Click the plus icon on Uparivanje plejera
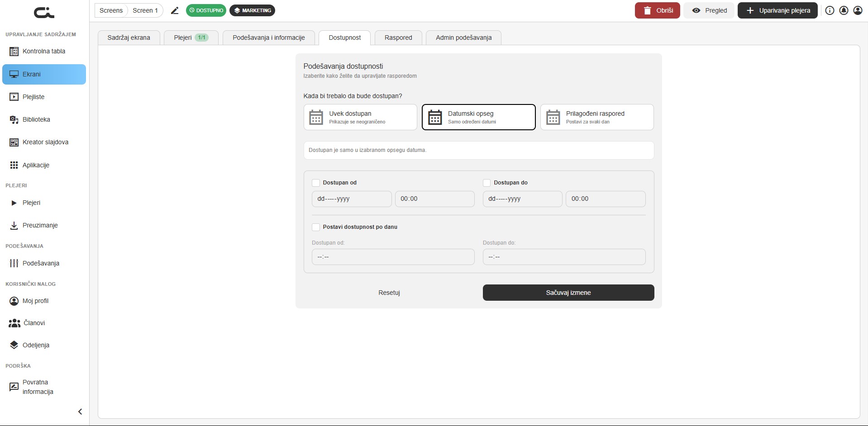The width and height of the screenshot is (868, 426). click(750, 10)
